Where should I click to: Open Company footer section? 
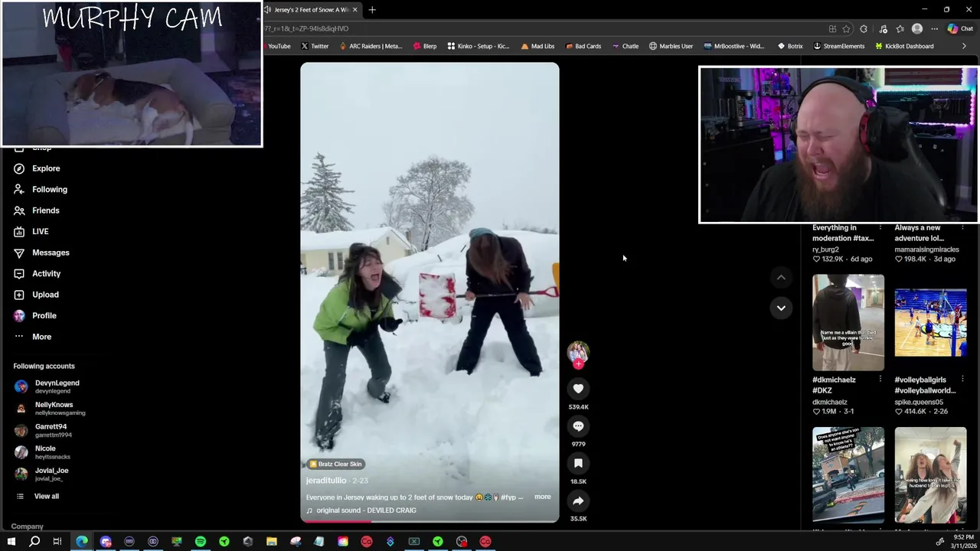coord(27,527)
